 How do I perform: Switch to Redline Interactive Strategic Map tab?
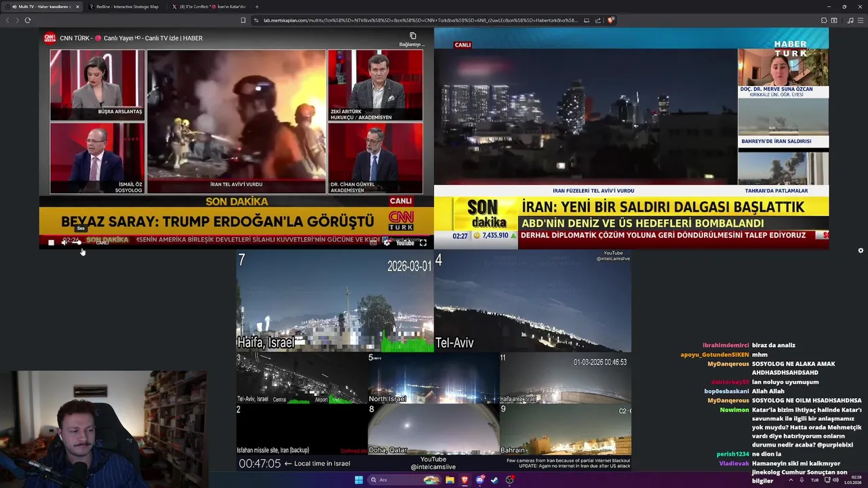(x=126, y=7)
